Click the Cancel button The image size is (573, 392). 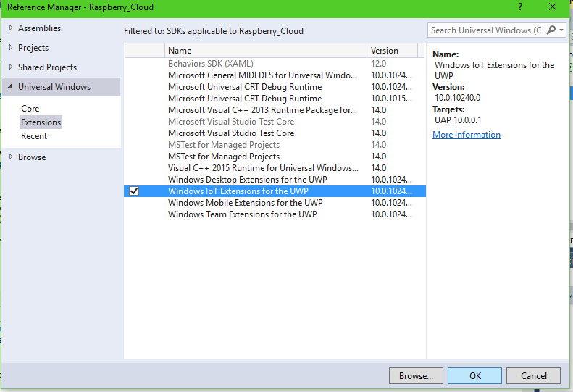coord(534,375)
